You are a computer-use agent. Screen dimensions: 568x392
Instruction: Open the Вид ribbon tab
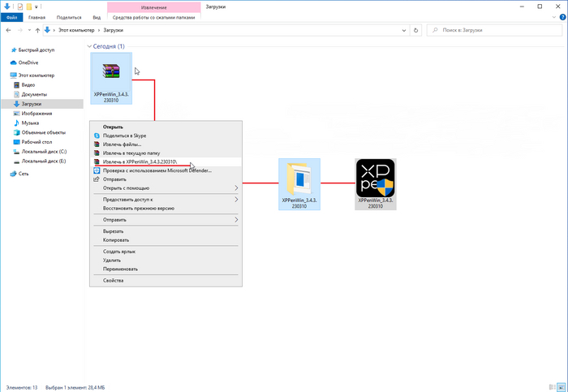(x=97, y=17)
